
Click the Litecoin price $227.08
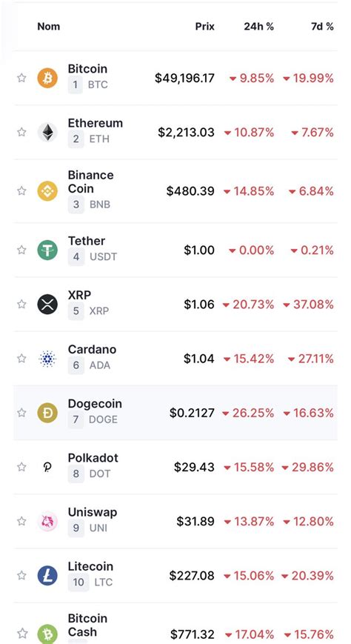click(192, 575)
